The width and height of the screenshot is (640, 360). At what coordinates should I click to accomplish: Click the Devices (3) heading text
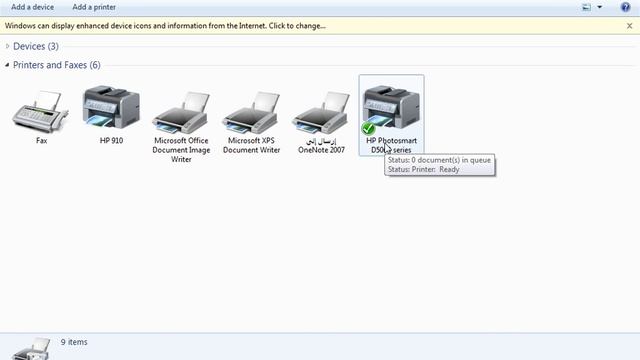tap(36, 46)
